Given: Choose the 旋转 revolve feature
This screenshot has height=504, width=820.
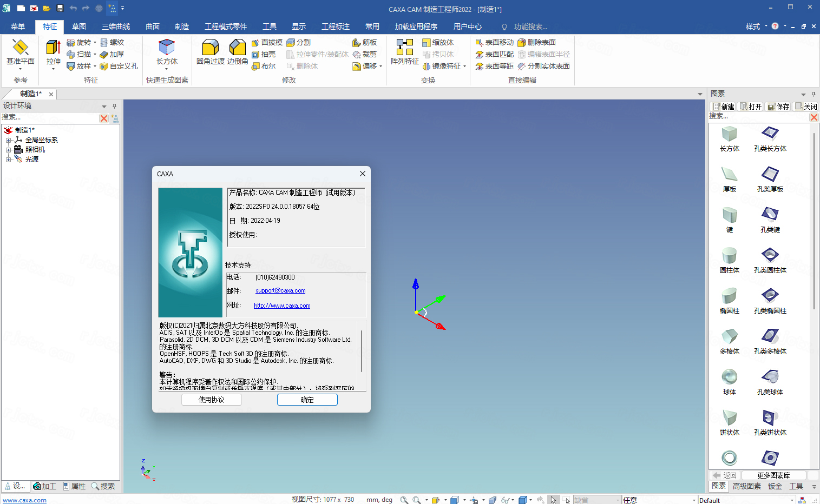Looking at the screenshot, I should (x=79, y=42).
